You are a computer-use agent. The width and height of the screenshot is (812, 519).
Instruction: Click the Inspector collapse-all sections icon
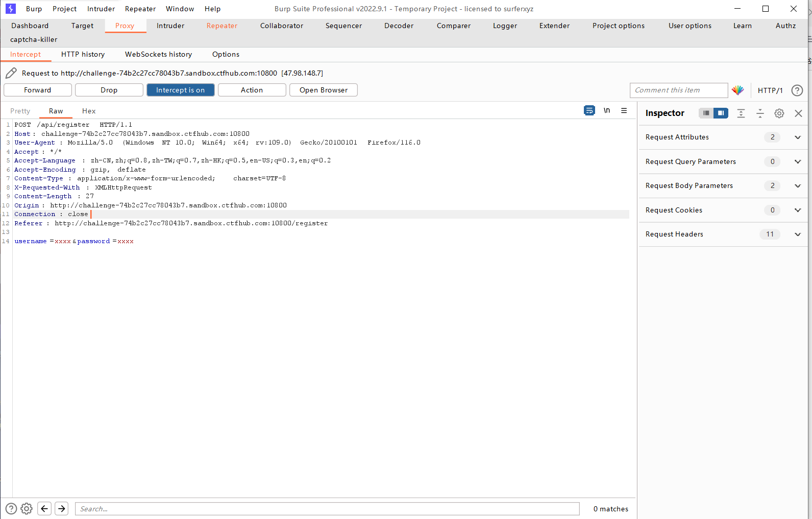(x=760, y=113)
